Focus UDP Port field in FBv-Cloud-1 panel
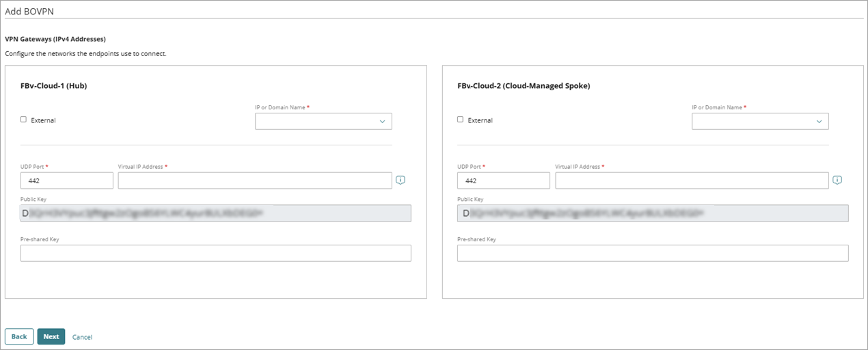 67,180
